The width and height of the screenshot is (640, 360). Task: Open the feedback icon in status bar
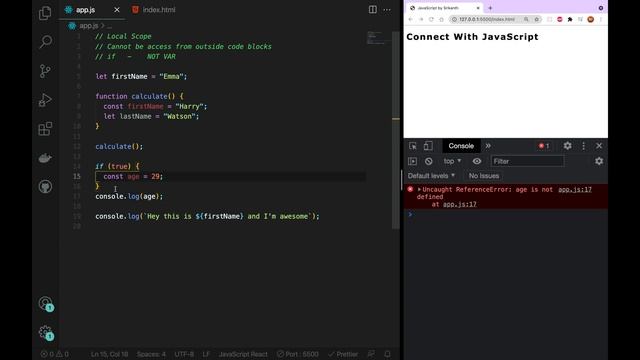tap(371, 354)
